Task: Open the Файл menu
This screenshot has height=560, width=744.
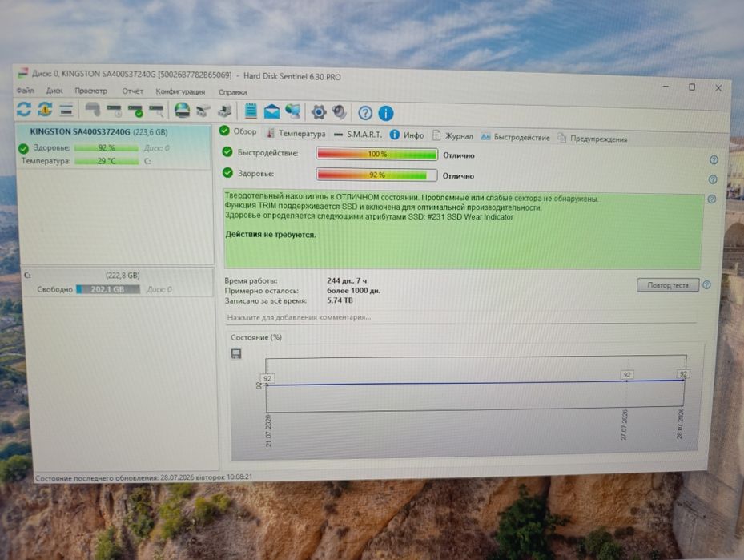Action: point(25,91)
